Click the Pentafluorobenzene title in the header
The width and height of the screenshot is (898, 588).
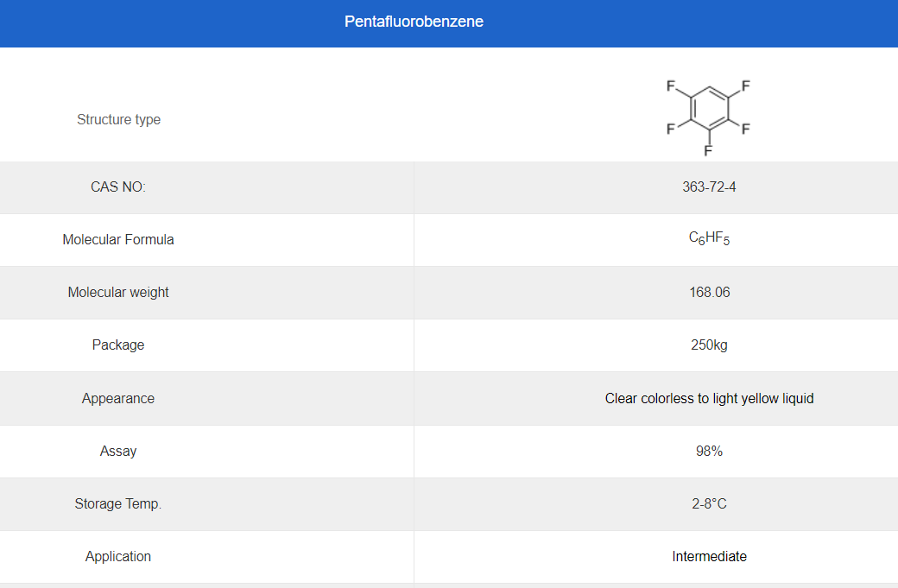(414, 22)
